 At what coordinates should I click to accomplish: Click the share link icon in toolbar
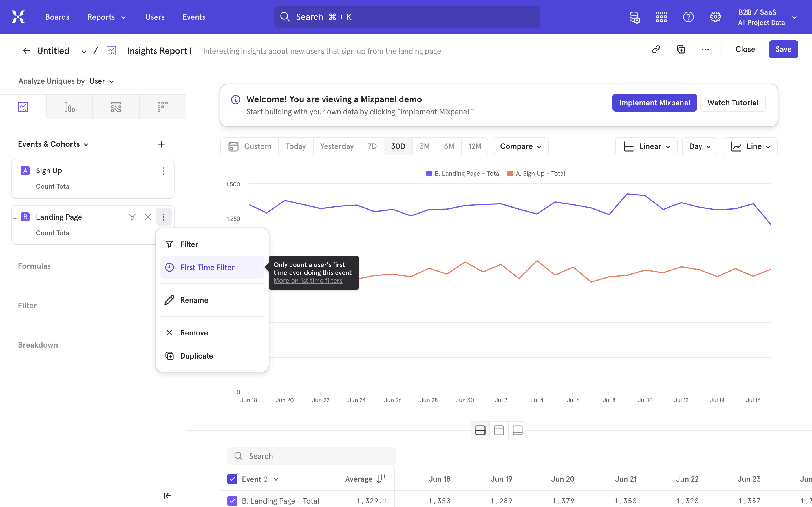656,49
